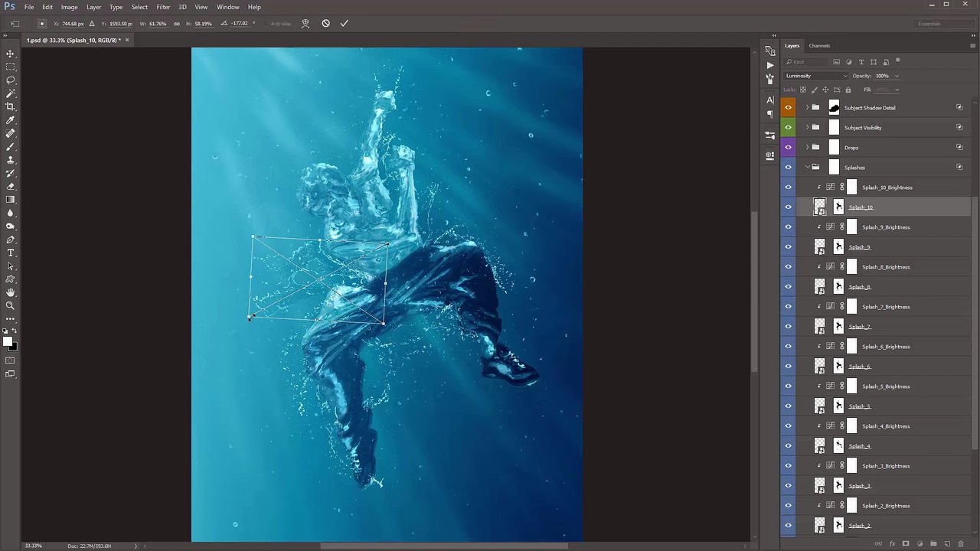Open the Luminosity blend mode dropdown

815,76
